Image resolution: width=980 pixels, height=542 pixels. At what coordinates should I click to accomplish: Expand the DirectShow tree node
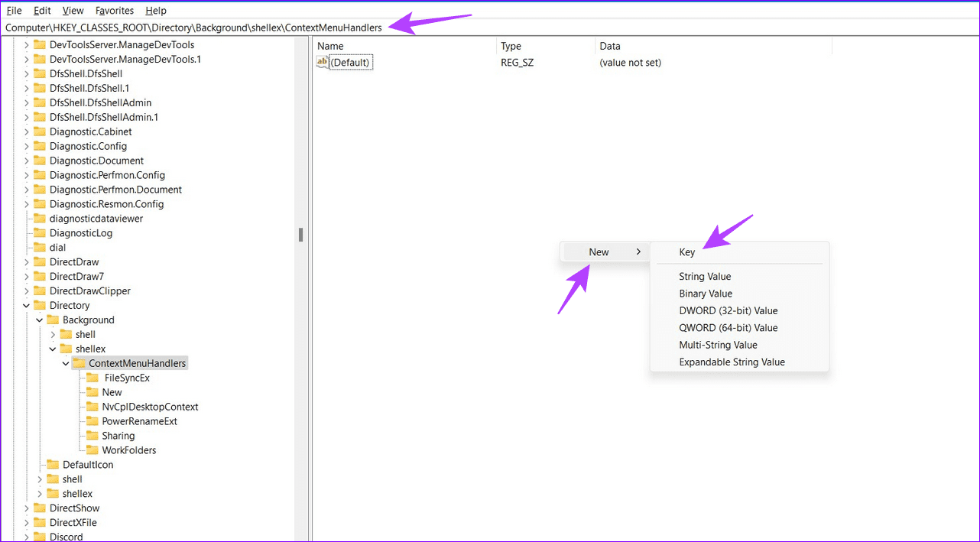tap(27, 508)
